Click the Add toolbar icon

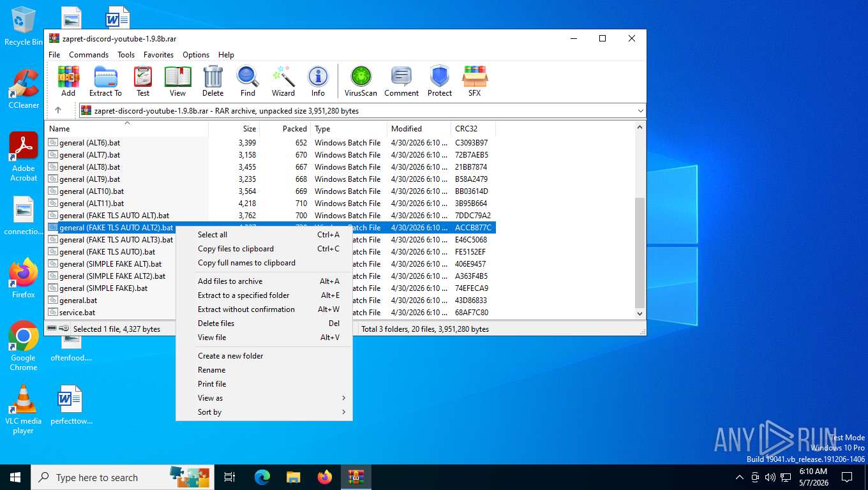tap(68, 81)
